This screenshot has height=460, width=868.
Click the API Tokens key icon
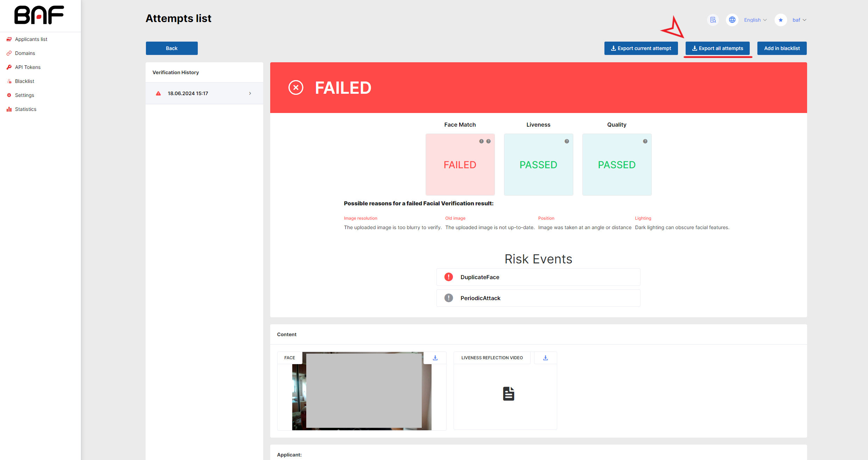pyautogui.click(x=9, y=67)
